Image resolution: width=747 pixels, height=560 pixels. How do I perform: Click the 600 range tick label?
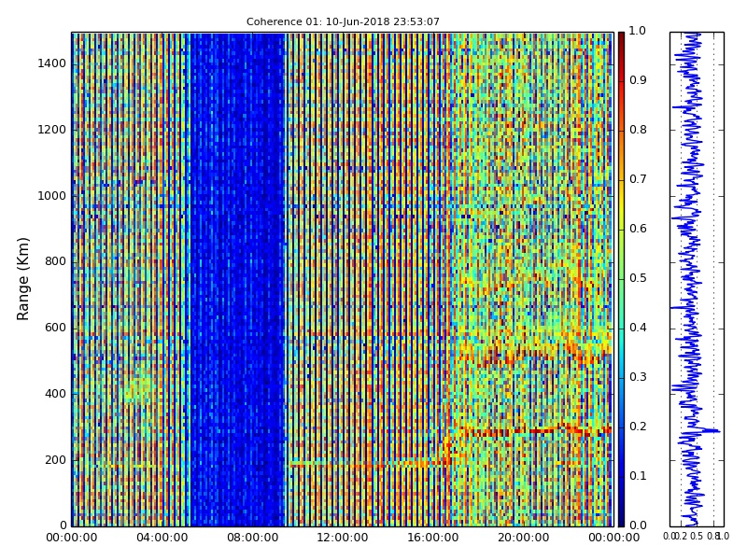[x=56, y=328]
